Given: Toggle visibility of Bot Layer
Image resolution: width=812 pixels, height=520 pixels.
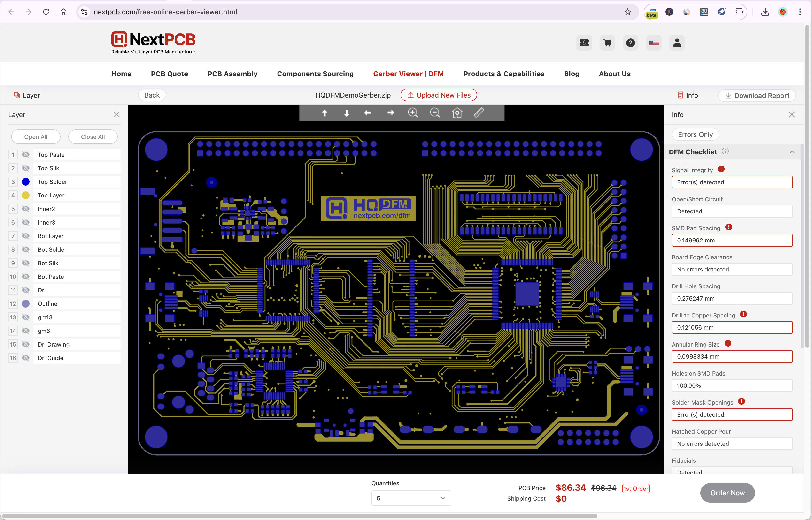Looking at the screenshot, I should click(x=26, y=236).
